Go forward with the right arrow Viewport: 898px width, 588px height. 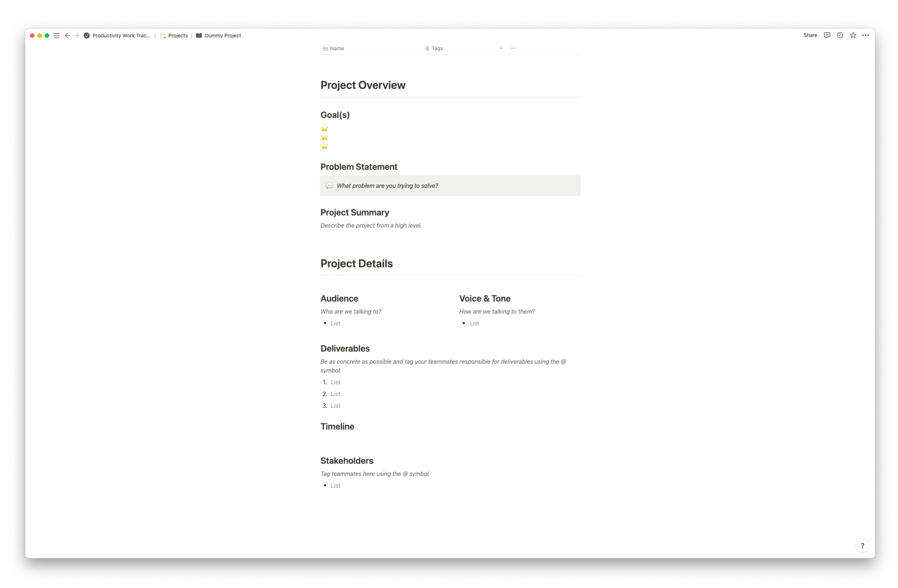(76, 36)
